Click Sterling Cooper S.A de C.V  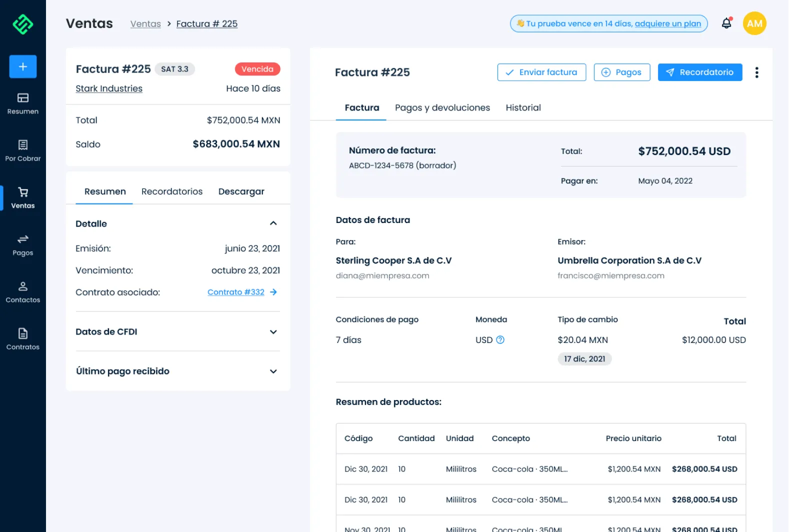[393, 260]
